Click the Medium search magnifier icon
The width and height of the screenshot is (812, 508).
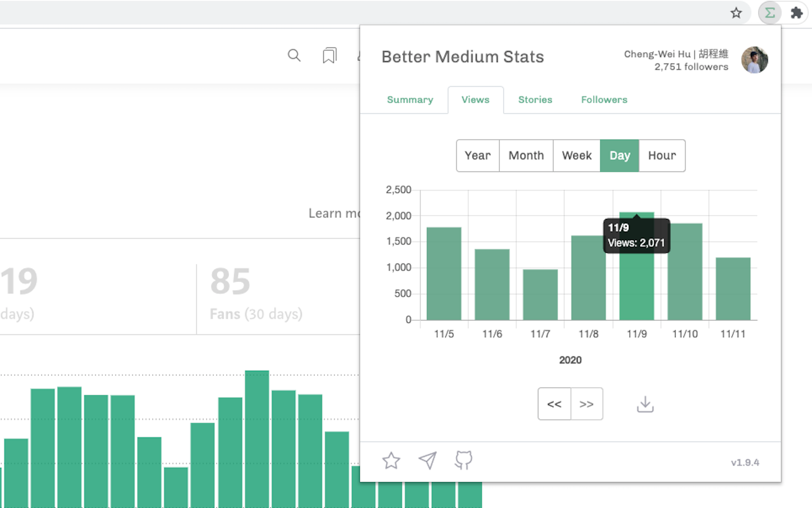tap(294, 55)
